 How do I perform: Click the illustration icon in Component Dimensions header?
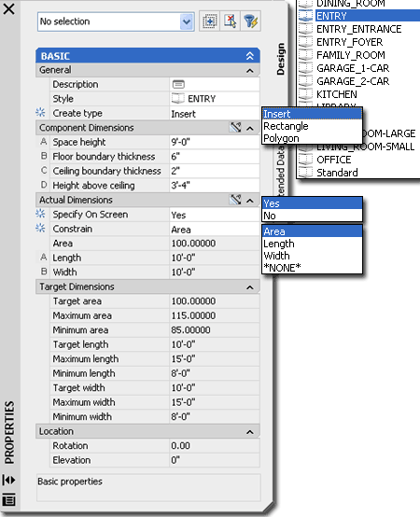[x=235, y=128]
